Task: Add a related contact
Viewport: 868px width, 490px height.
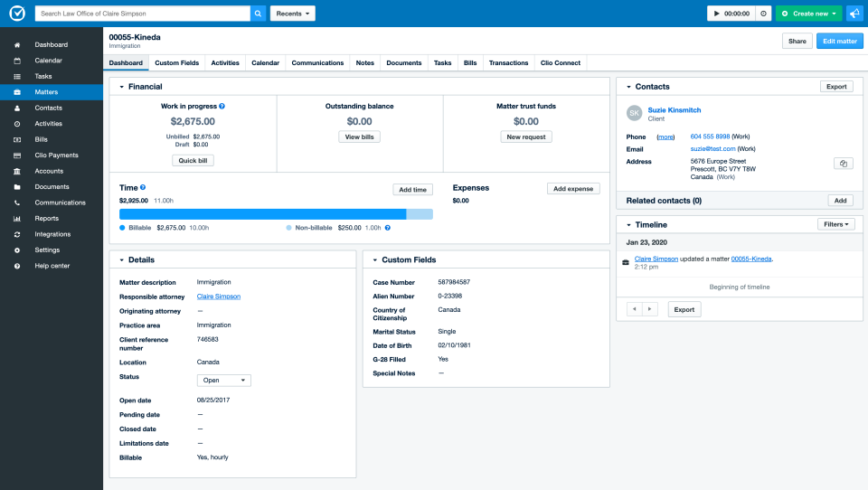Action: [x=840, y=201]
